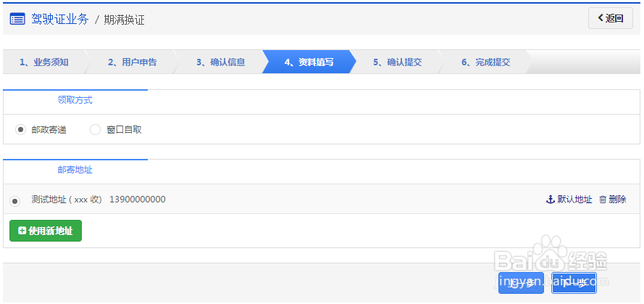The image size is (644, 304).
Task: Click the anchor icon for 默认地址
Action: click(550, 200)
